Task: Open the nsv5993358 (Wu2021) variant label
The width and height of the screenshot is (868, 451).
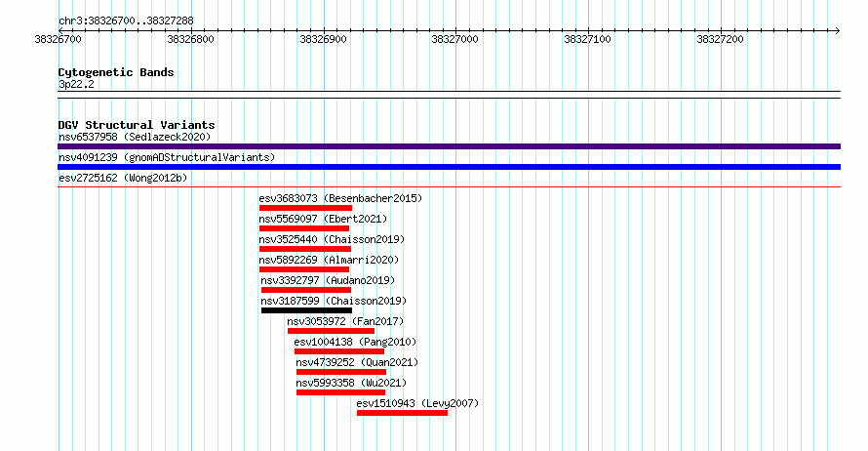Action: point(351,383)
